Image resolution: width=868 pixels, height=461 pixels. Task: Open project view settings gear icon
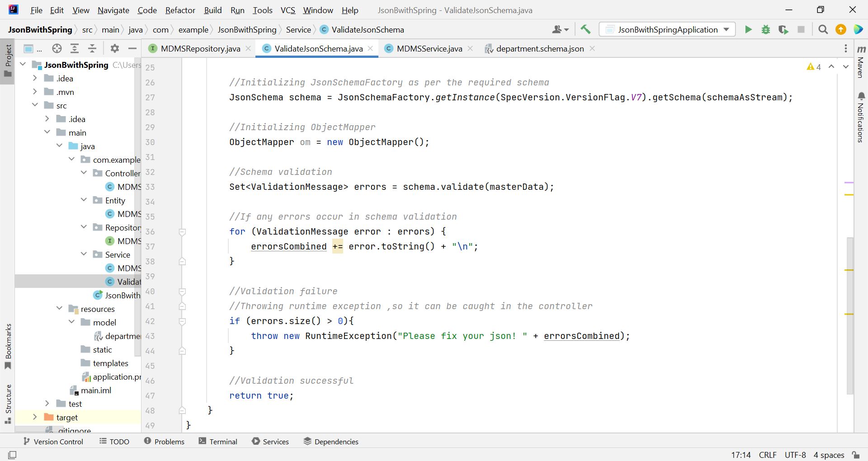click(x=115, y=49)
